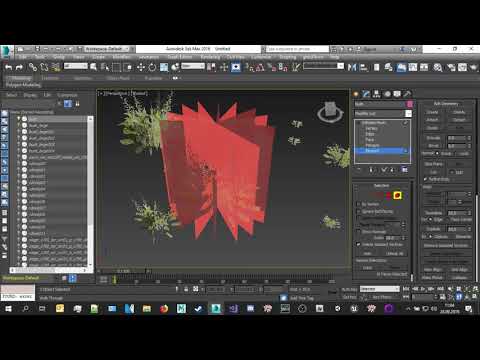Enable the By Vertex checkbox

pos(359,204)
